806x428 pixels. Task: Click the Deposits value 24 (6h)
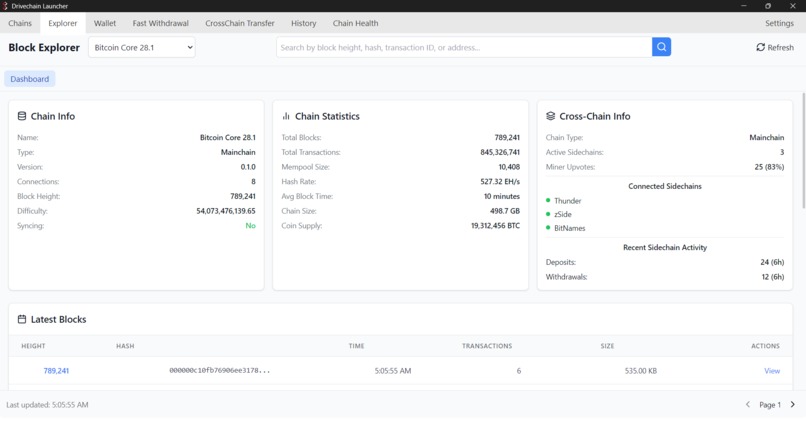coord(772,262)
